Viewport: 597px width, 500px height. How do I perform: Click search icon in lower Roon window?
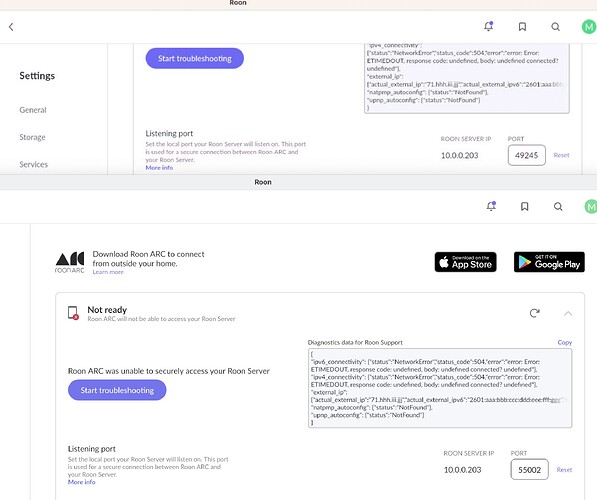(558, 206)
